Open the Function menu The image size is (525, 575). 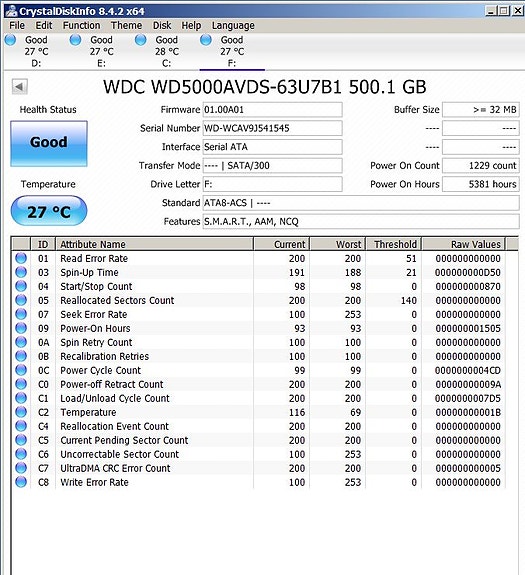(81, 25)
